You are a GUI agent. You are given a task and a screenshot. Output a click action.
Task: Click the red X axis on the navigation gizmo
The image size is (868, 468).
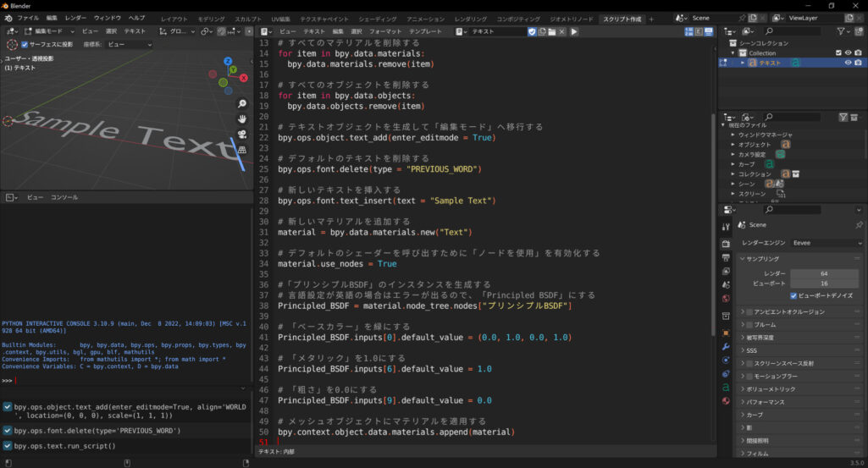244,78
